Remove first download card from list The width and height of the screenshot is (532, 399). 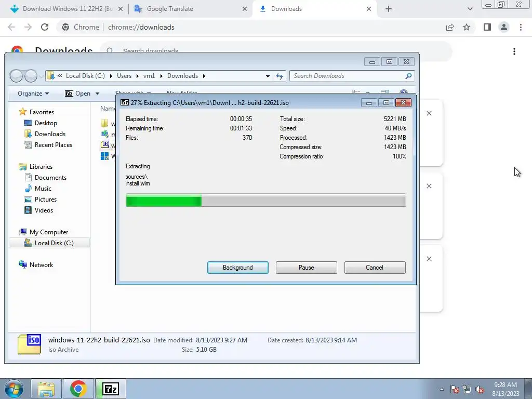pos(429,113)
